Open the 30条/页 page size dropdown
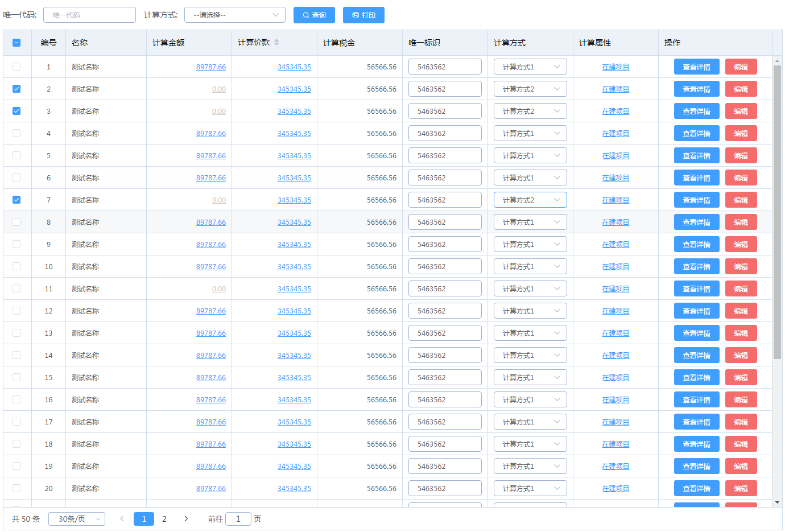Viewport: 785px width, 532px height. (77, 519)
